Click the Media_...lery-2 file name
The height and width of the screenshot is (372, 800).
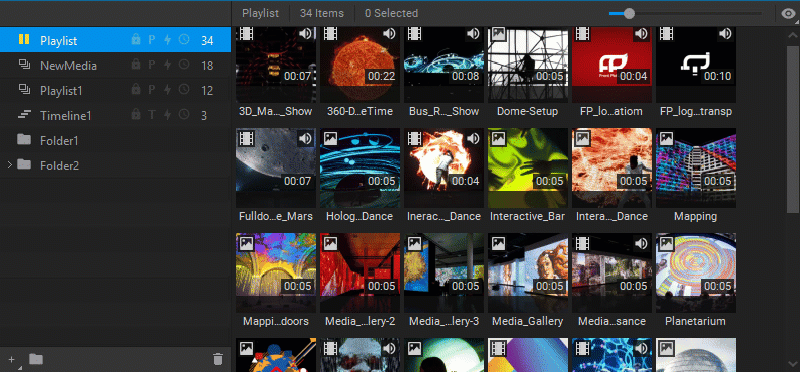pyautogui.click(x=360, y=321)
